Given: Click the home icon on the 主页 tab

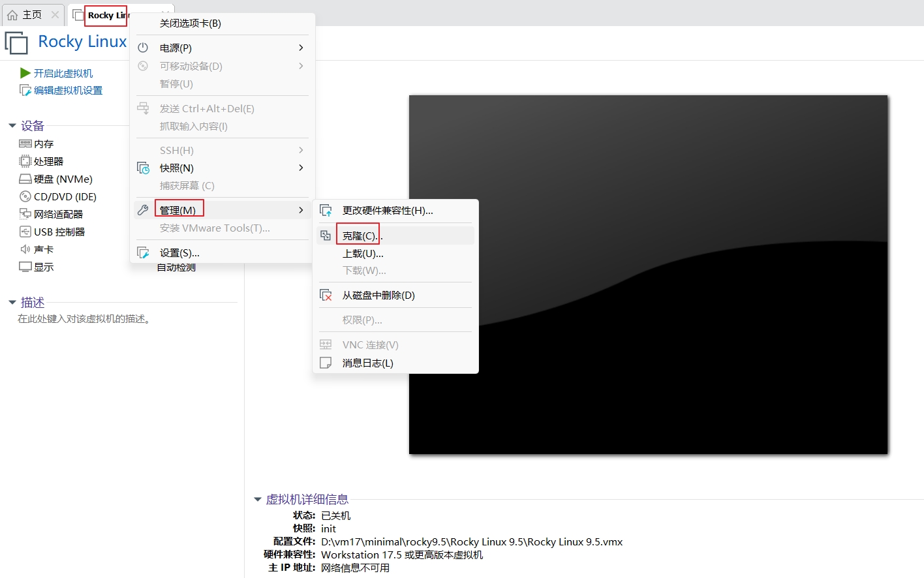Looking at the screenshot, I should pyautogui.click(x=12, y=15).
